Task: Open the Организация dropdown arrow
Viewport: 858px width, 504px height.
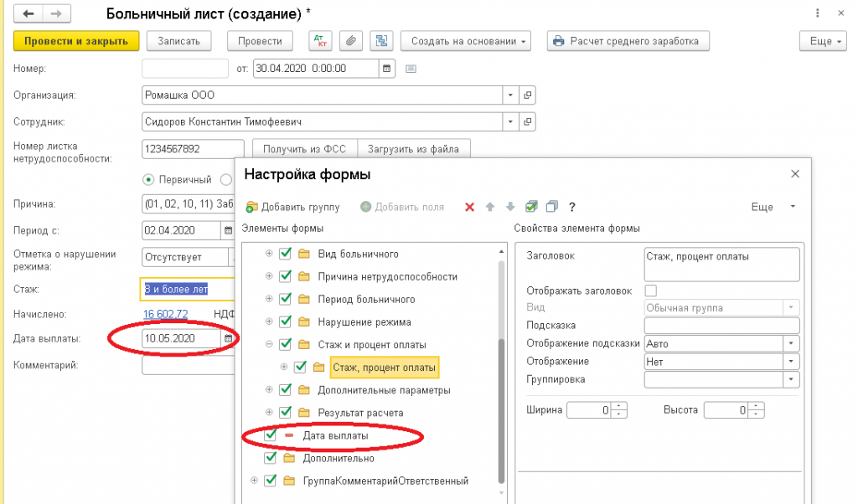Action: [510, 95]
